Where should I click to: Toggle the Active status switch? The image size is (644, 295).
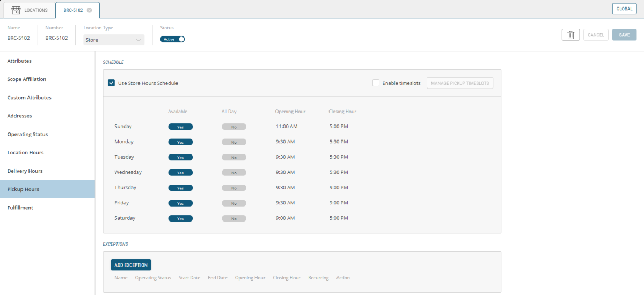tap(172, 39)
